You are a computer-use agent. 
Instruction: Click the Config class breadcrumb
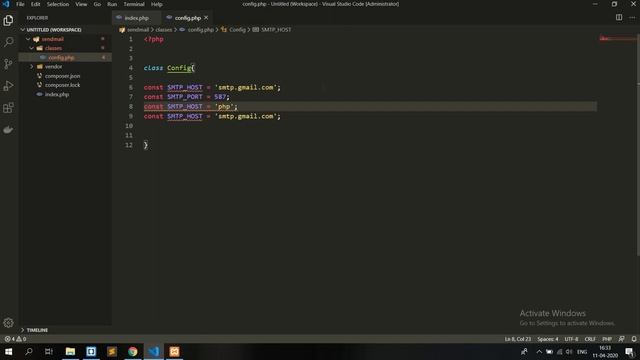tap(237, 30)
